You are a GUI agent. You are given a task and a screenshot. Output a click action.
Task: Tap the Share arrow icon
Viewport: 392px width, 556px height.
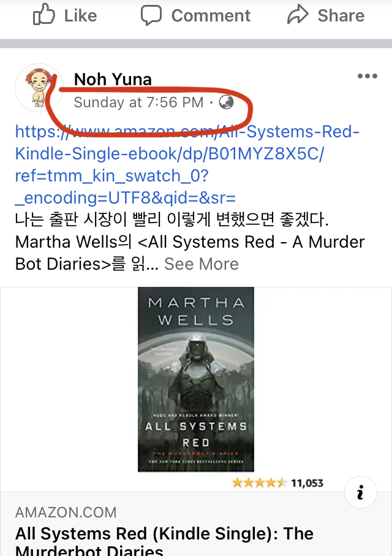[x=298, y=15]
